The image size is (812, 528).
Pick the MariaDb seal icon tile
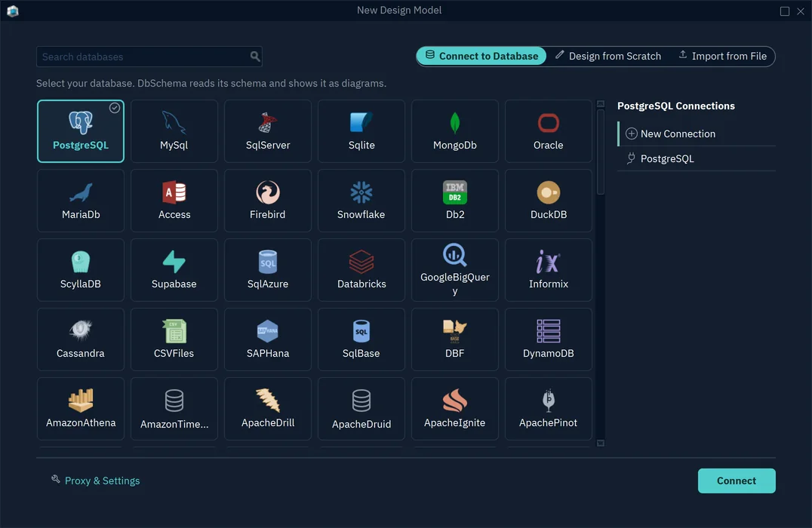click(x=80, y=201)
